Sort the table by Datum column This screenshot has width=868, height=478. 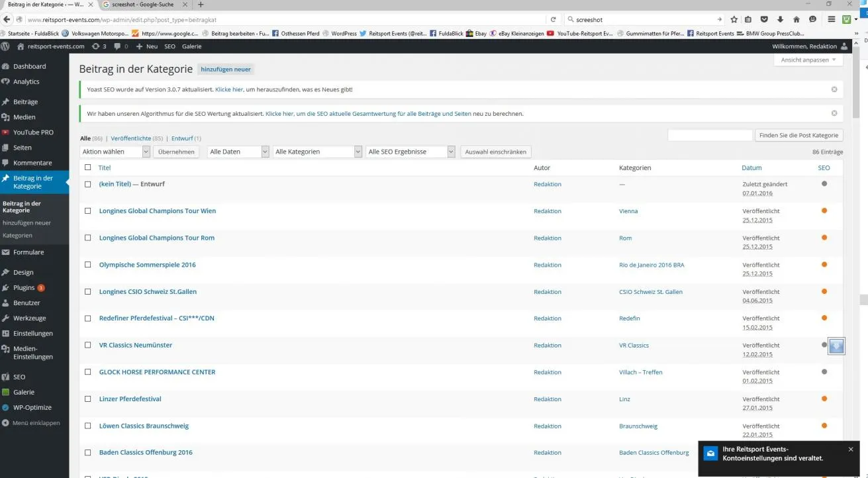pos(751,167)
